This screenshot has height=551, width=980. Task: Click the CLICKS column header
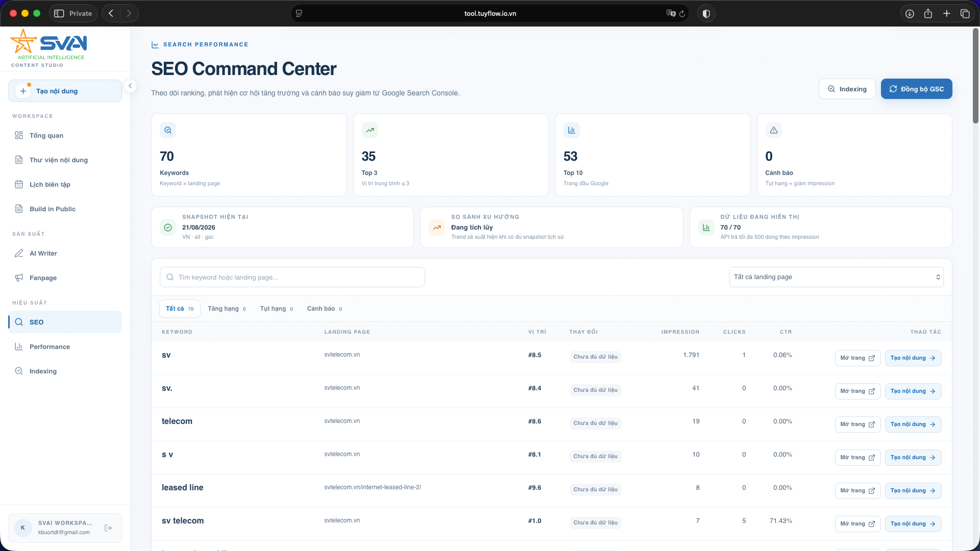[x=734, y=332]
